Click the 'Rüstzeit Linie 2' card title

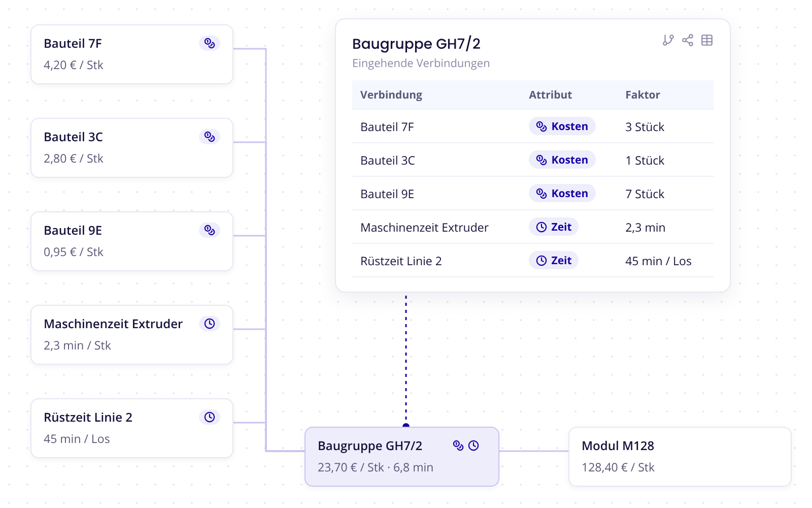point(88,418)
